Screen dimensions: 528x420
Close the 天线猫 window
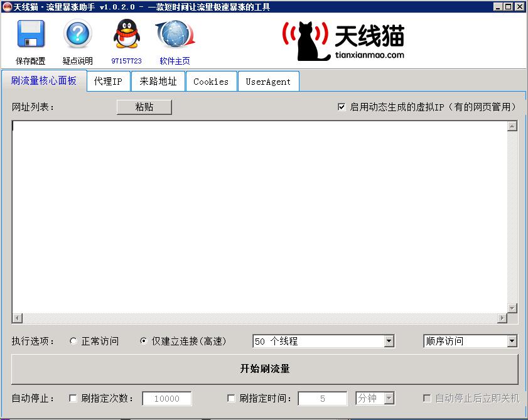pos(520,6)
